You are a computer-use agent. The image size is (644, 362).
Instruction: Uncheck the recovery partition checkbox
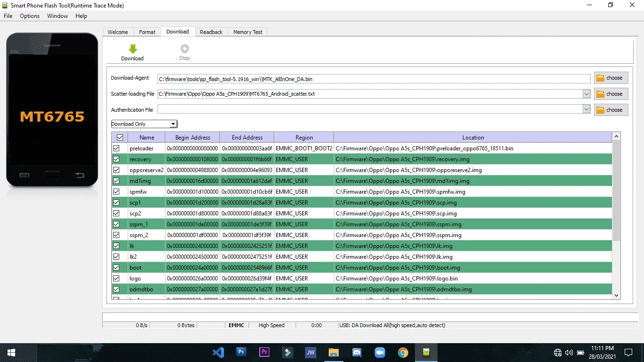[116, 159]
